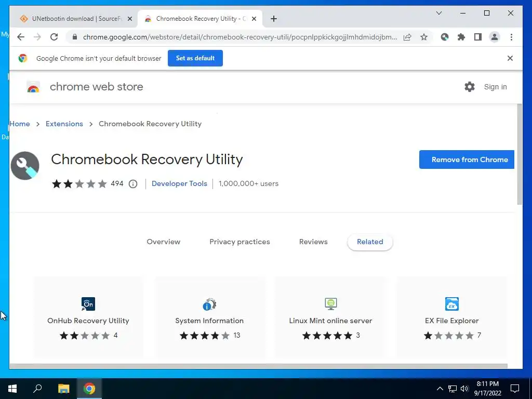The image size is (532, 399).
Task: Open the Privacy practices tab
Action: click(240, 242)
